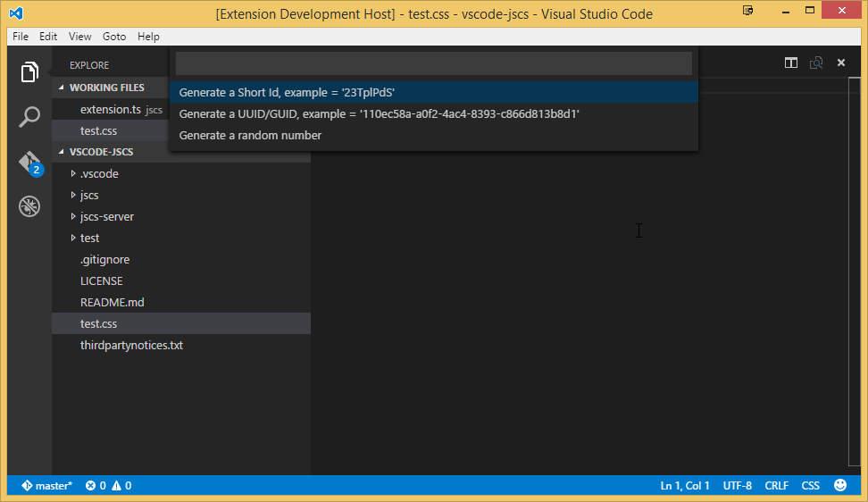Click the editor vertical scrollbar
The width and height of the screenshot is (868, 502).
(855, 272)
